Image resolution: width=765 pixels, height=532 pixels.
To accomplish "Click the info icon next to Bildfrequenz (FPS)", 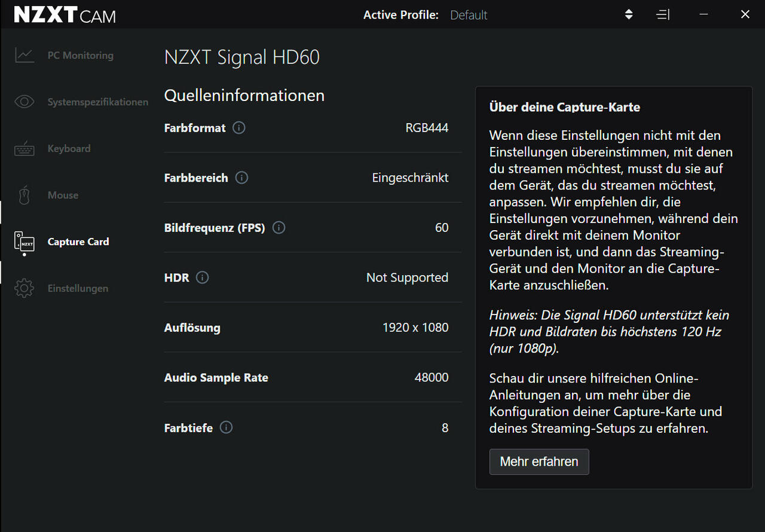I will click(x=279, y=228).
